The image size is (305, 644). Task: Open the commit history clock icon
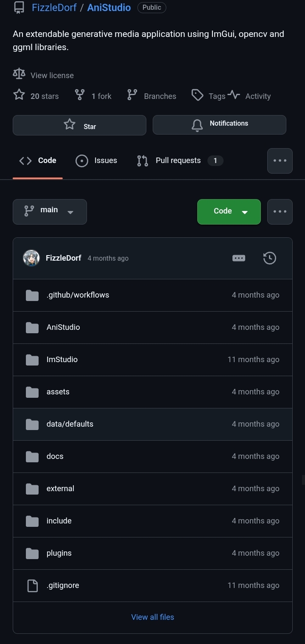coord(269,258)
